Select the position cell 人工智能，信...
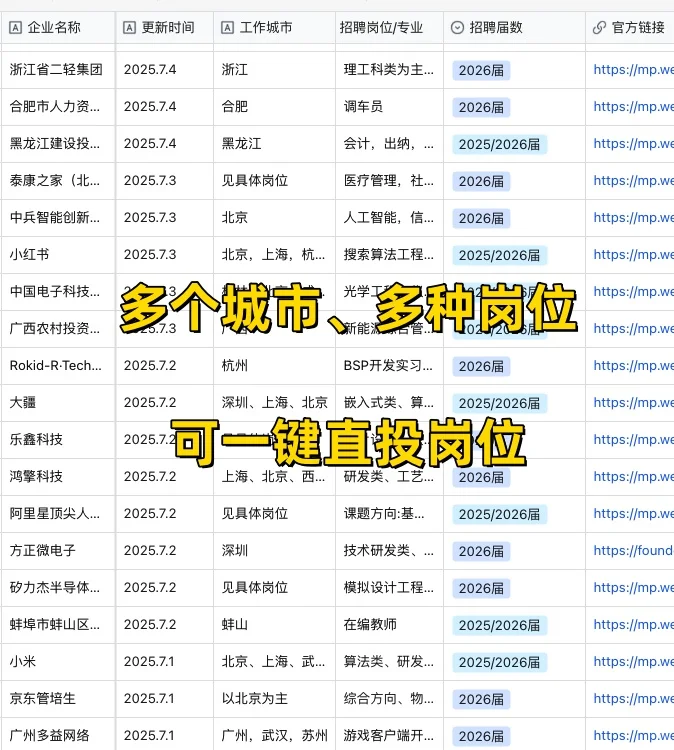The width and height of the screenshot is (674, 750). pyautogui.click(x=388, y=218)
